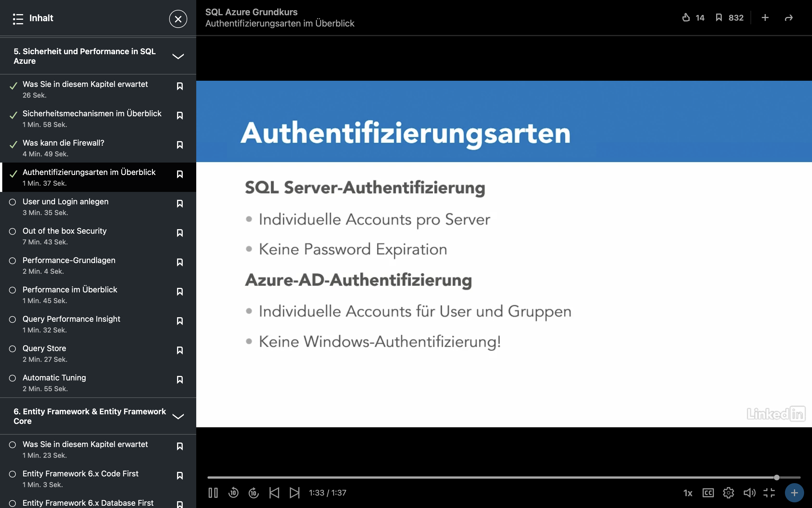Click the blue plus floating button
Image resolution: width=812 pixels, height=508 pixels.
point(794,493)
